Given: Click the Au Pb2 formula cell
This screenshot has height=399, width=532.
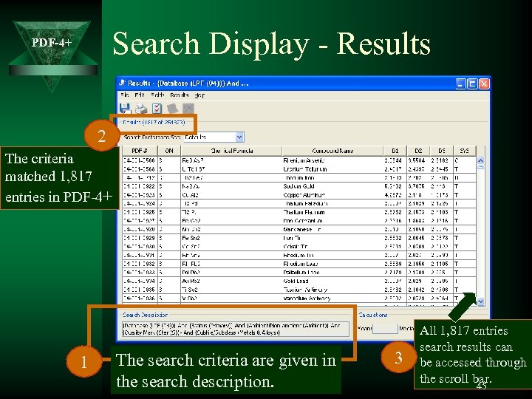Looking at the screenshot, I should tap(231, 282).
